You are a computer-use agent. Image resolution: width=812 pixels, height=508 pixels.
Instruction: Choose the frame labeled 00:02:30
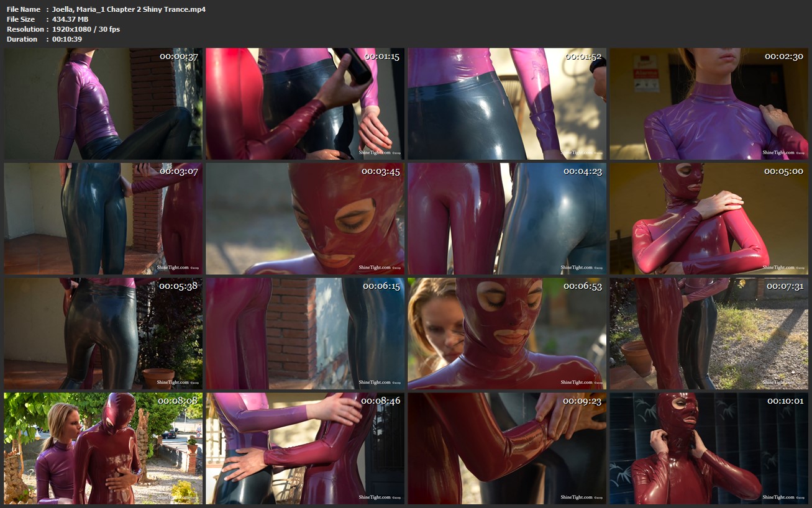click(709, 104)
